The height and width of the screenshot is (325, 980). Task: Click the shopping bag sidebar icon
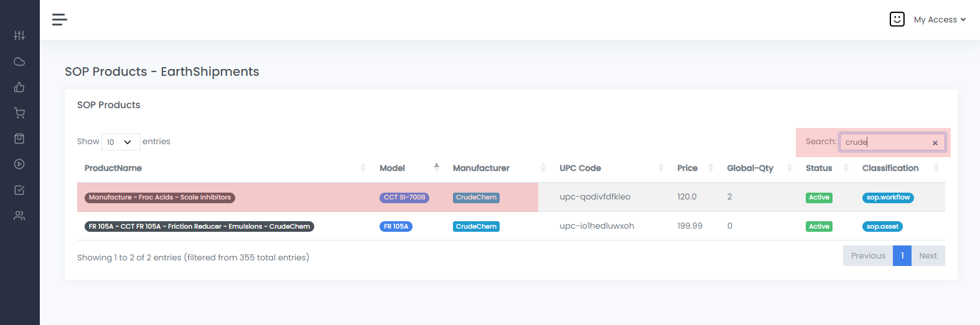[19, 139]
